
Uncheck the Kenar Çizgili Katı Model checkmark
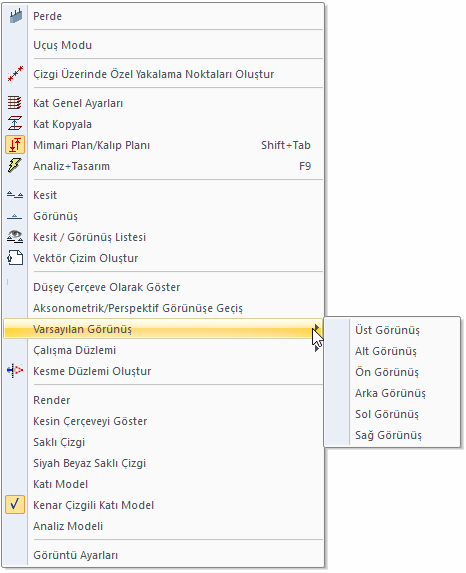15,505
